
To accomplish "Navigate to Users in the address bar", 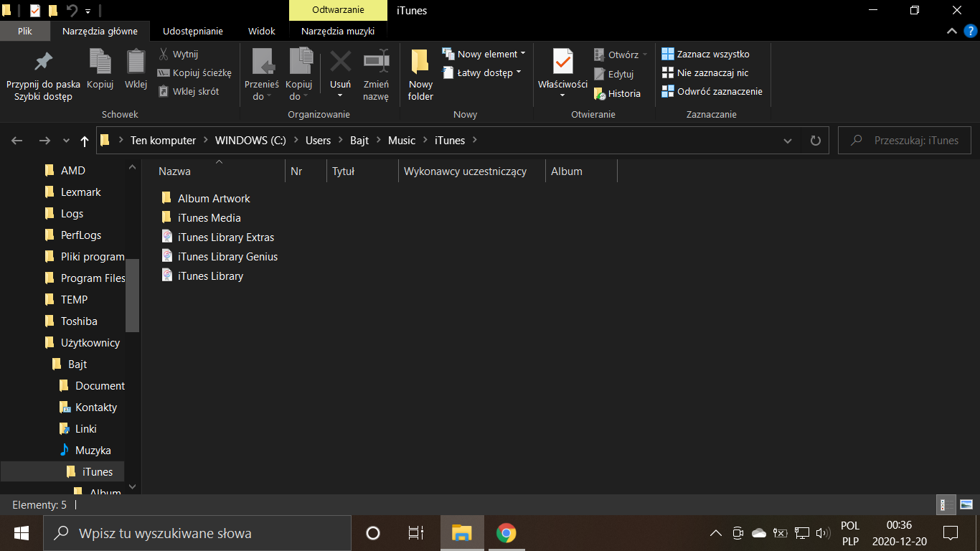I will click(x=319, y=141).
